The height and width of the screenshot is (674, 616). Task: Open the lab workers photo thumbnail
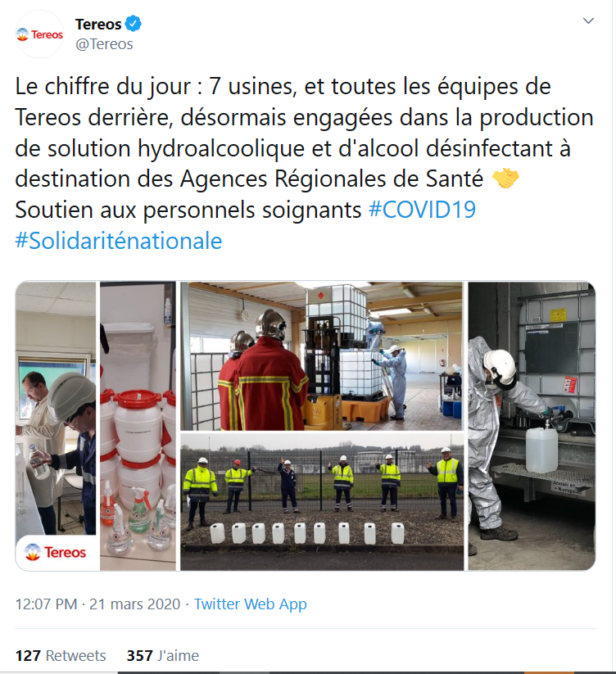click(x=56, y=408)
